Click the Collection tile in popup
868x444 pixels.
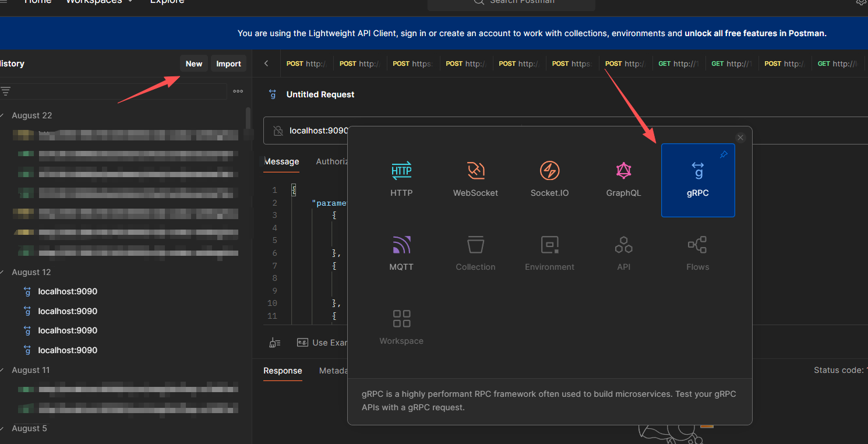click(x=475, y=254)
